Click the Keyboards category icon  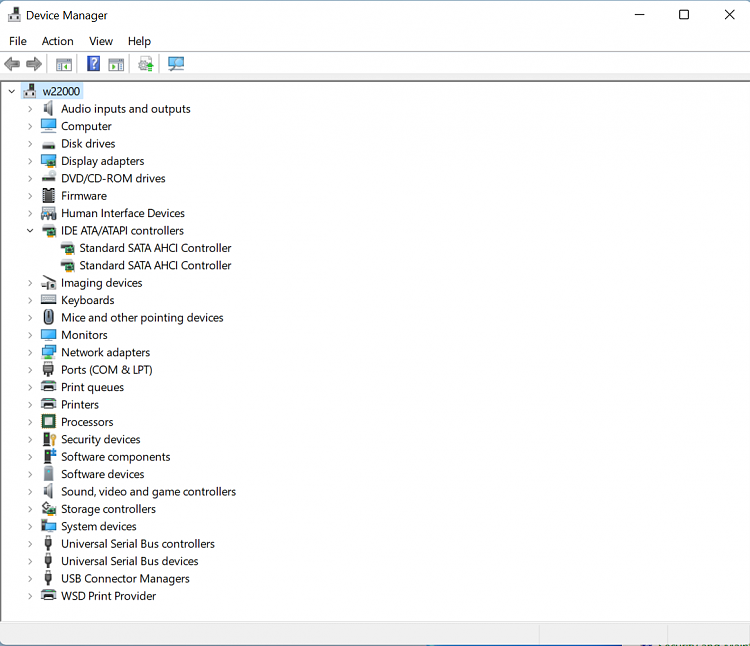[x=48, y=300]
